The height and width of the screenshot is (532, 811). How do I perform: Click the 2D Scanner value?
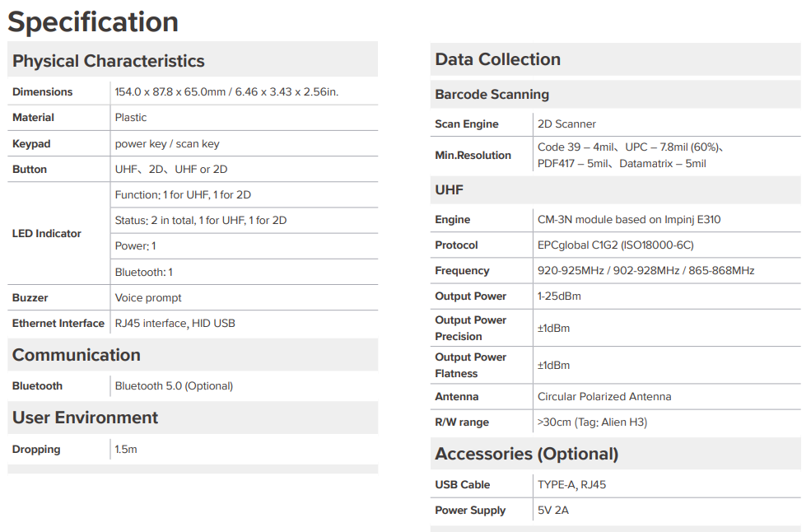(x=566, y=124)
